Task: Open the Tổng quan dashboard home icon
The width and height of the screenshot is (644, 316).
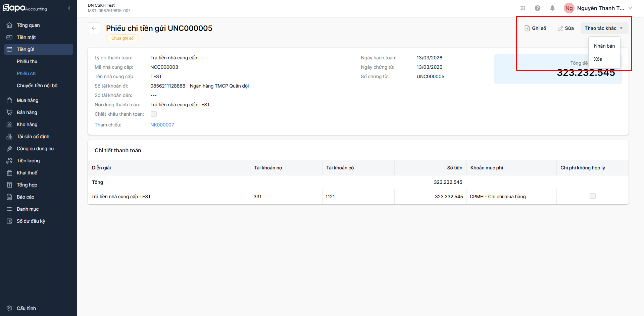Action: click(x=9, y=25)
